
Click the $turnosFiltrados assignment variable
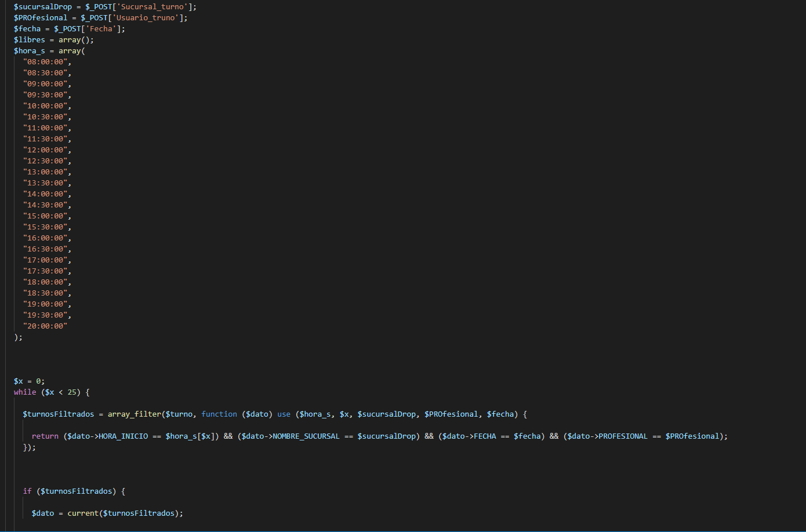tap(59, 414)
